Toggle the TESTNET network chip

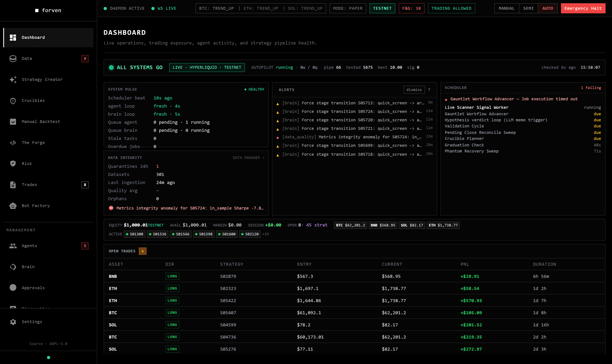(382, 8)
